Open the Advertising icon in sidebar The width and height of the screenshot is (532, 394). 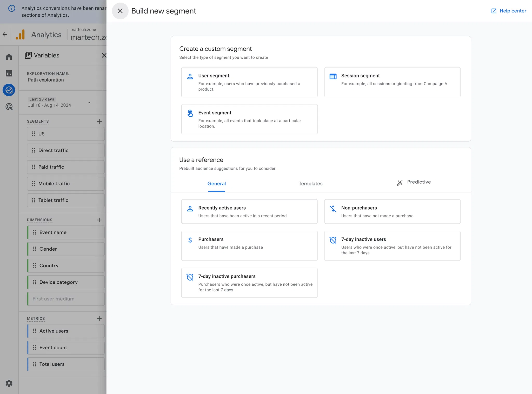[x=9, y=107]
